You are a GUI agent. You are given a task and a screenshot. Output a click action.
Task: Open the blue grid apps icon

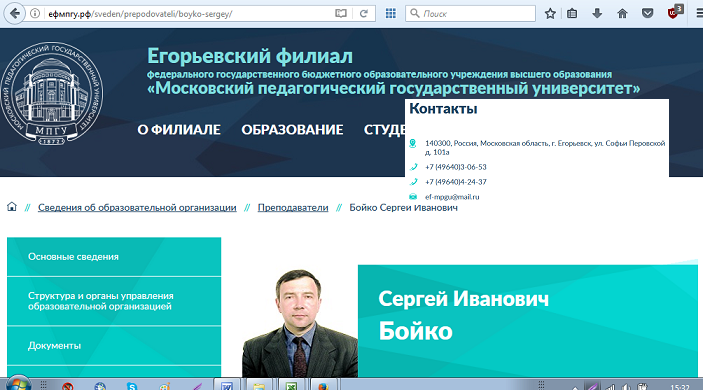tap(391, 13)
